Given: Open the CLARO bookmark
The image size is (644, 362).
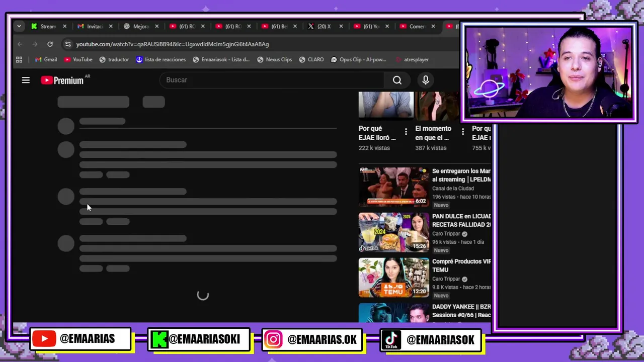Looking at the screenshot, I should tap(311, 59).
